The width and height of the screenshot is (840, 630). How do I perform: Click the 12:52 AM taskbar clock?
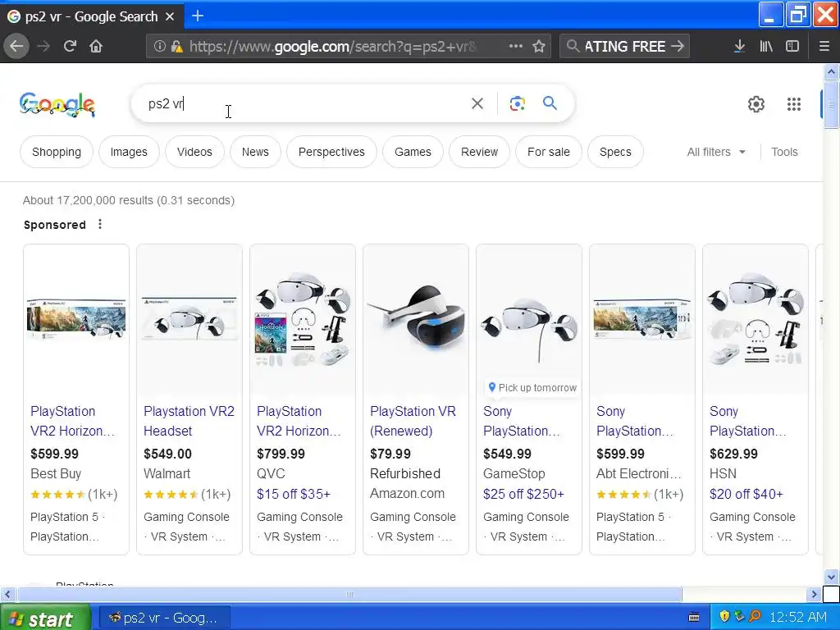[798, 618]
